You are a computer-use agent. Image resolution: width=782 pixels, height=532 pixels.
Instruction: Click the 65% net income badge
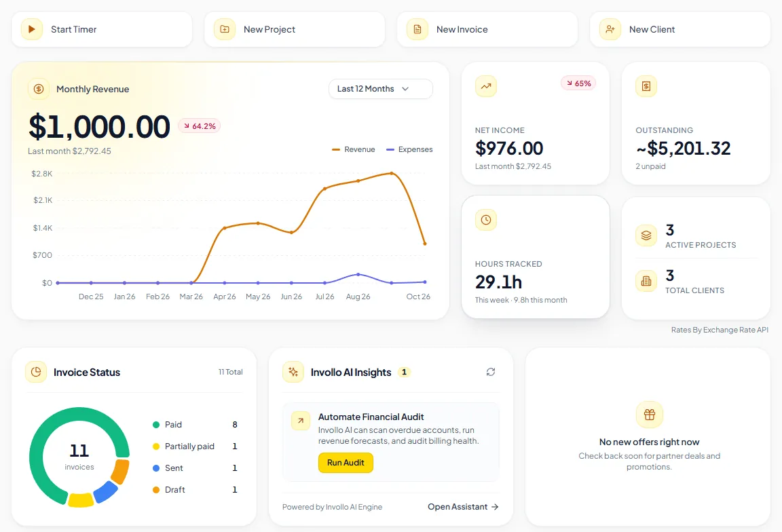tap(578, 83)
